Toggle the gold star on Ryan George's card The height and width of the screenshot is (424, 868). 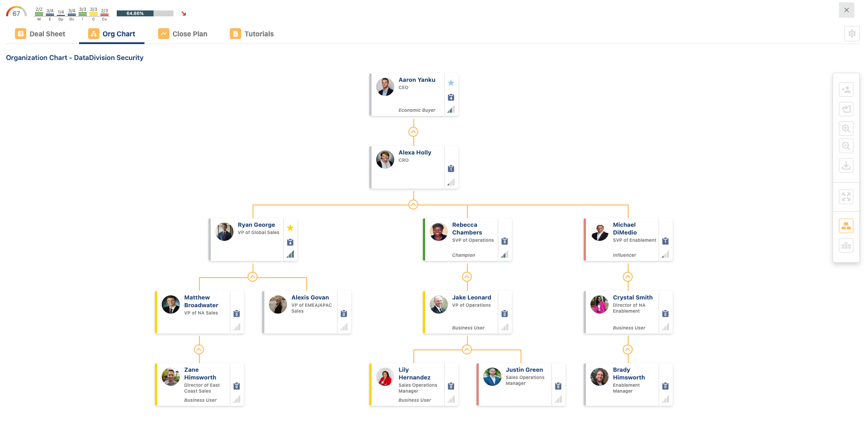[x=290, y=228]
